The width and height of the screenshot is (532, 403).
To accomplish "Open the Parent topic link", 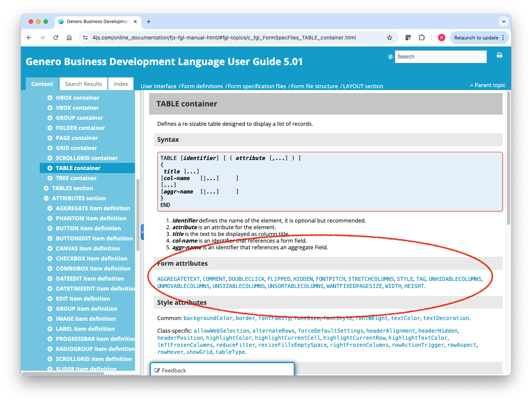I will click(x=488, y=85).
